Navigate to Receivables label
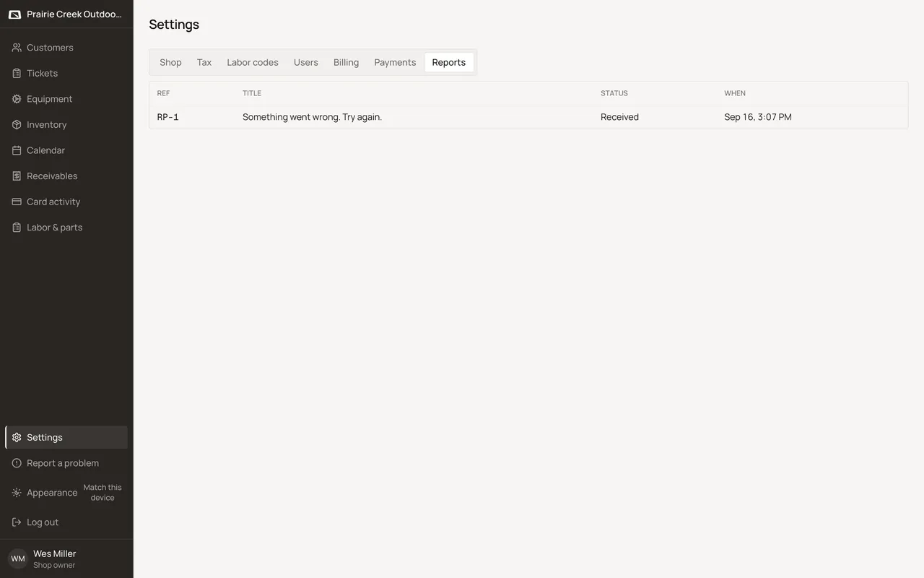This screenshot has width=924, height=578. (x=52, y=176)
